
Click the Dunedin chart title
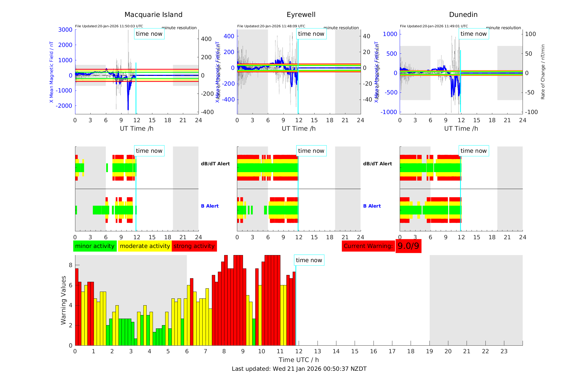pyautogui.click(x=463, y=15)
